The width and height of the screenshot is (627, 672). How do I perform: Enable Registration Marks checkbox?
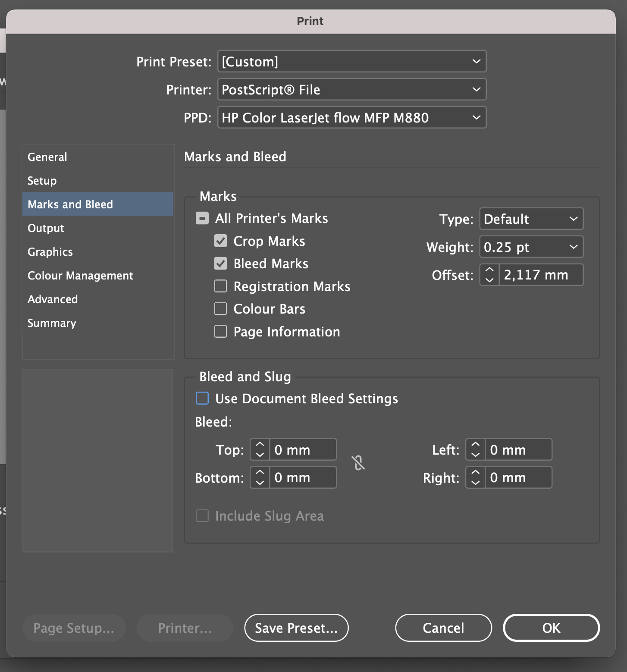tap(221, 286)
